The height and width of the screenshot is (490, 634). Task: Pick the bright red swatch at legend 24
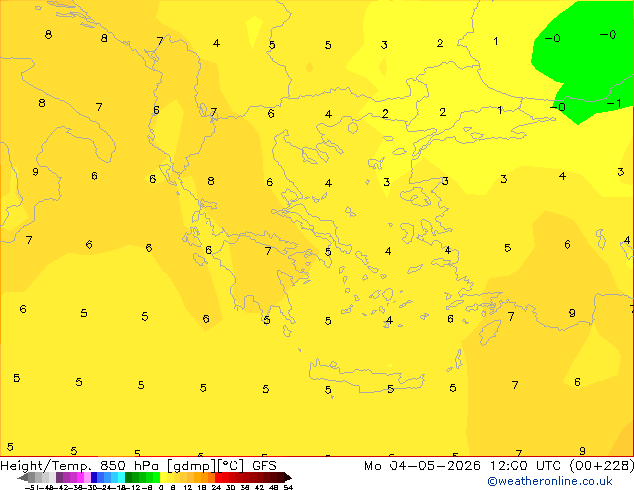pos(218,477)
